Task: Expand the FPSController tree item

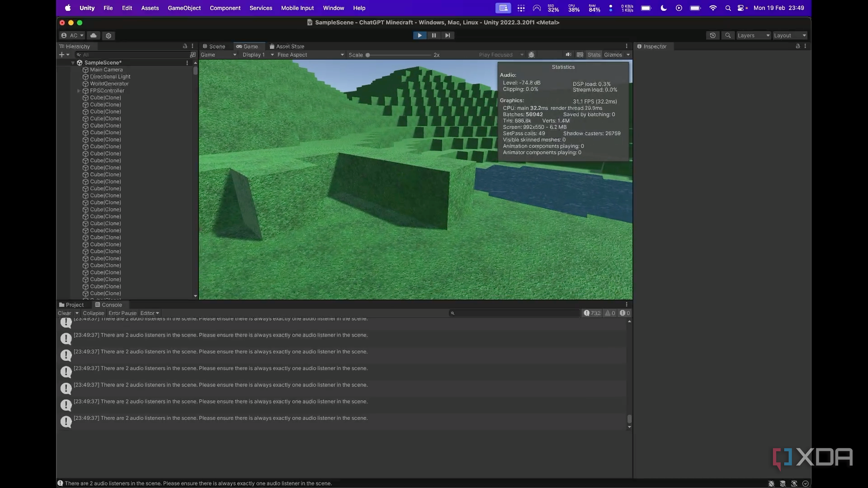Action: (79, 91)
